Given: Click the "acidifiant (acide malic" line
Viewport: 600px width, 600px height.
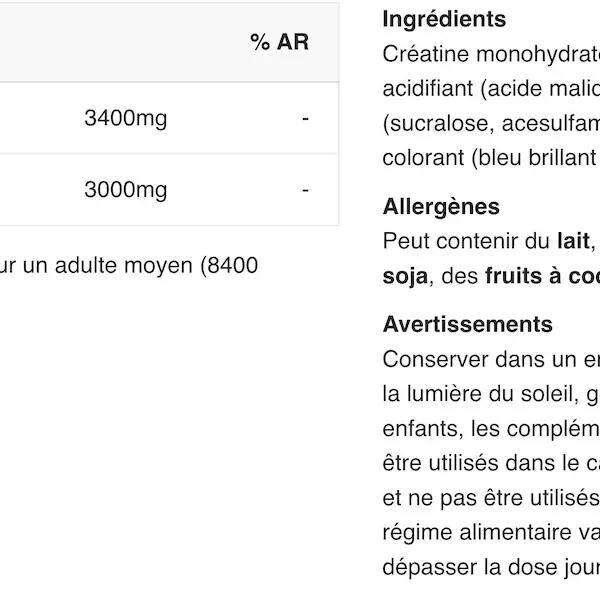Looking at the screenshot, I should pos(490,89).
